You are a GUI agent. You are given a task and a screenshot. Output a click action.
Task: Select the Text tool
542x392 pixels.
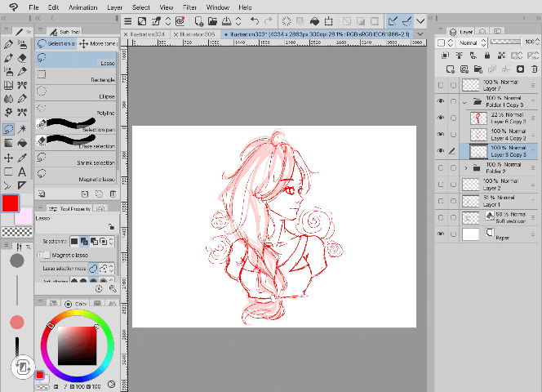coord(22,171)
